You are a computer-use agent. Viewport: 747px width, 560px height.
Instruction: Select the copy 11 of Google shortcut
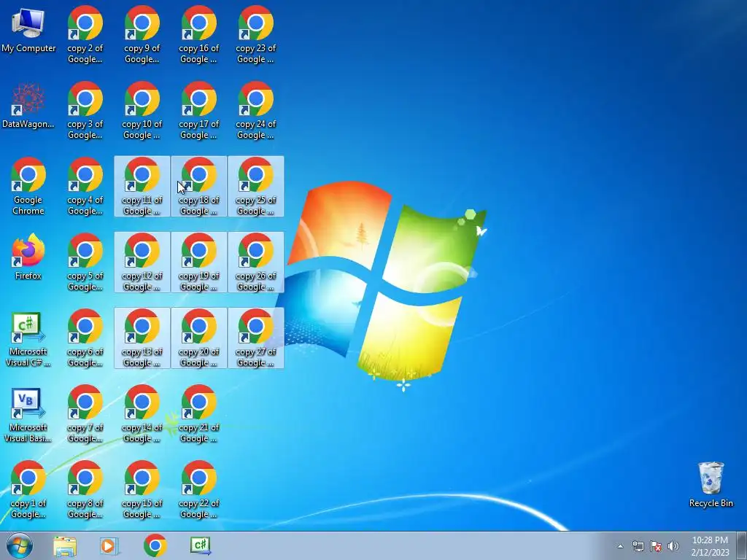142,186
